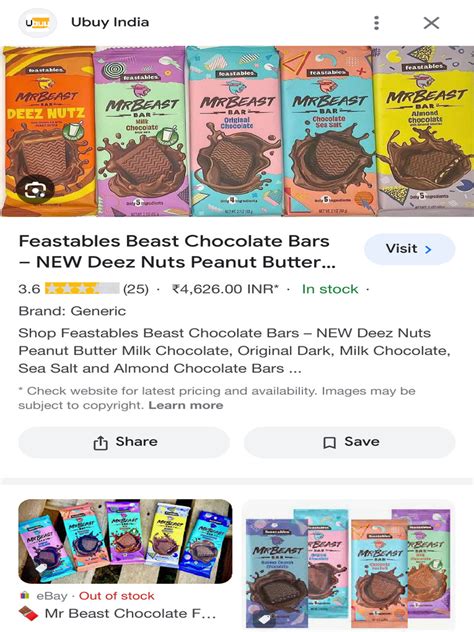Click the price tag icon on eBay thumbnail
This screenshot has height=632, width=474.
pos(41,568)
